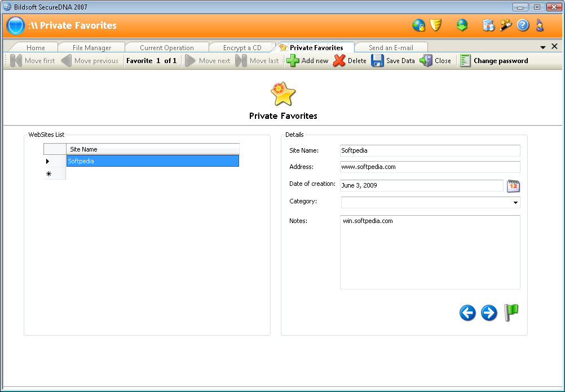Click the favorite position number box
565x392 pixels.
(158, 60)
